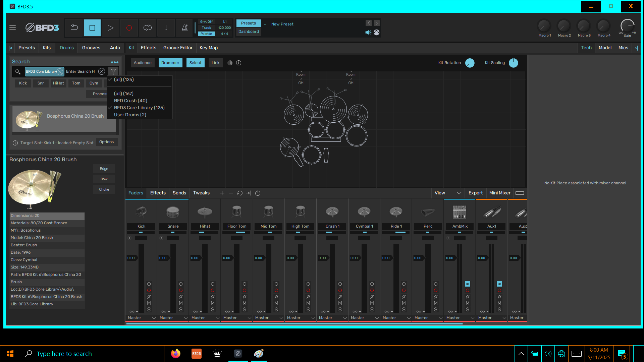Choose BFD Crush (40) library filter

130,101
